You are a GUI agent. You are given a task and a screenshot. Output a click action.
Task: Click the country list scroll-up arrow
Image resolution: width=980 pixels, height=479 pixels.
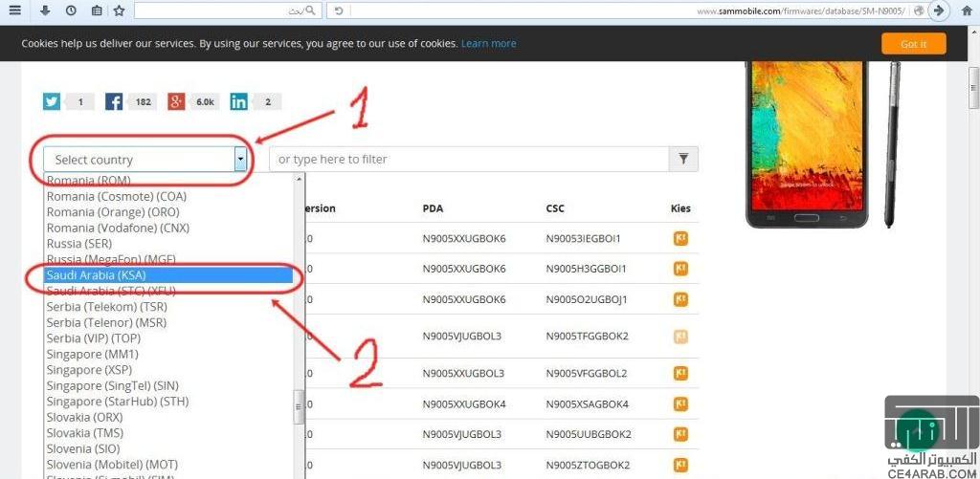pos(300,179)
